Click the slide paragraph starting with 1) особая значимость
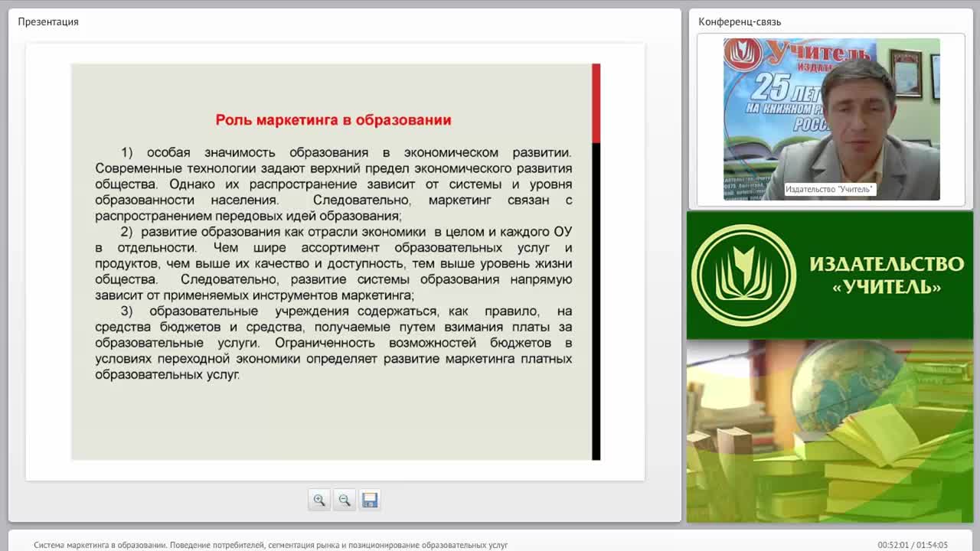Image resolution: width=980 pixels, height=551 pixels. pyautogui.click(x=333, y=184)
